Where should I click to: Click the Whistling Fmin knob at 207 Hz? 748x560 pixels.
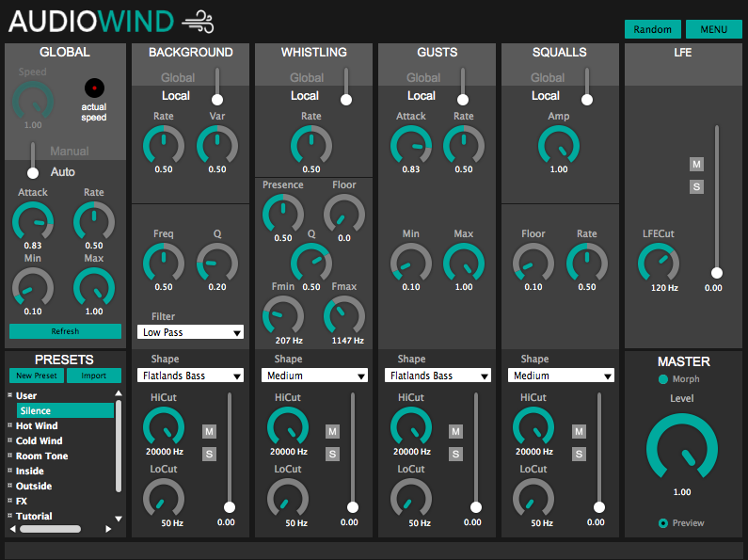pyautogui.click(x=283, y=316)
